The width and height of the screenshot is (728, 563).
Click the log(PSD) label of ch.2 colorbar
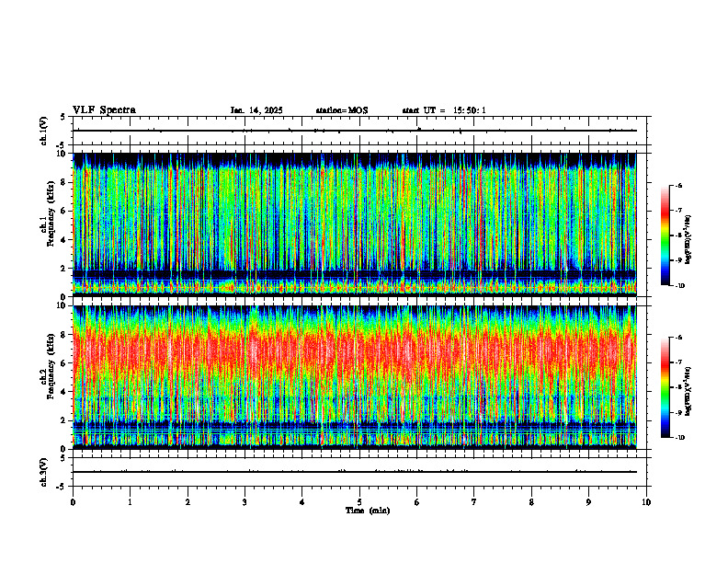688,391
